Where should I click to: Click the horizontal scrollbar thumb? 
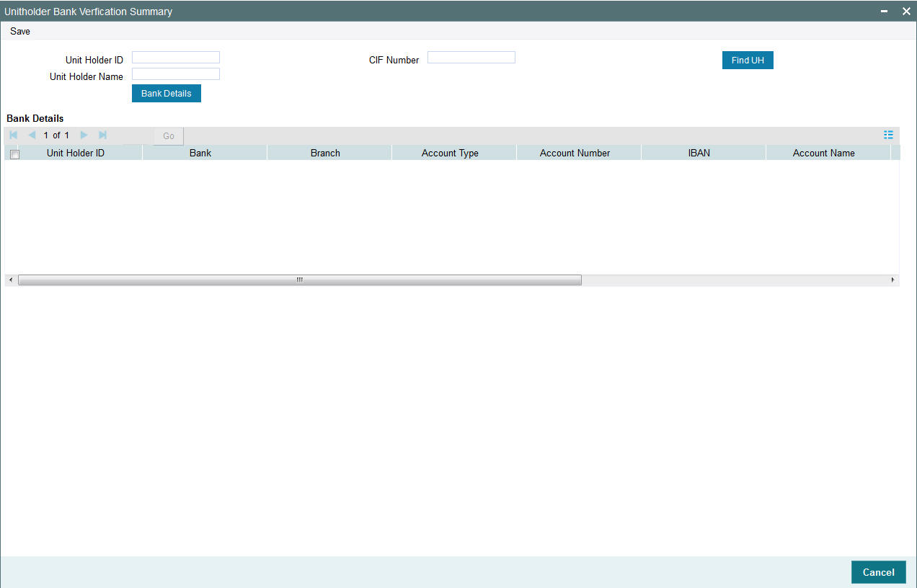[300, 280]
